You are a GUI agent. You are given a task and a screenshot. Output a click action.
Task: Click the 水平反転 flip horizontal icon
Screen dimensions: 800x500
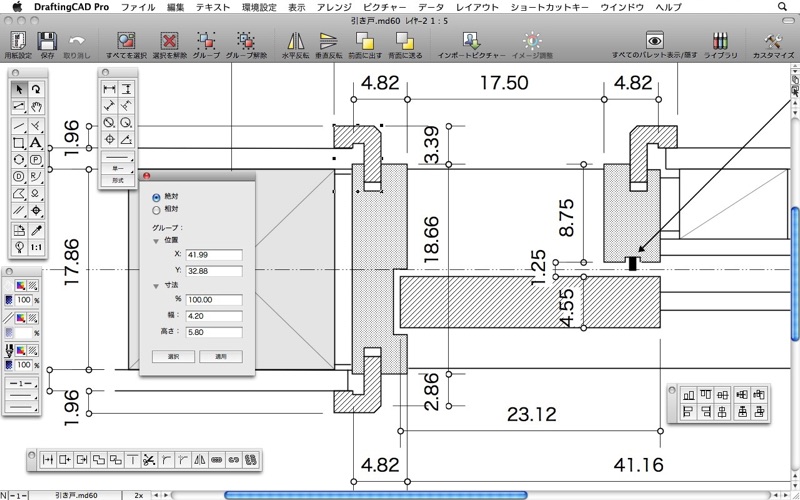tap(296, 41)
